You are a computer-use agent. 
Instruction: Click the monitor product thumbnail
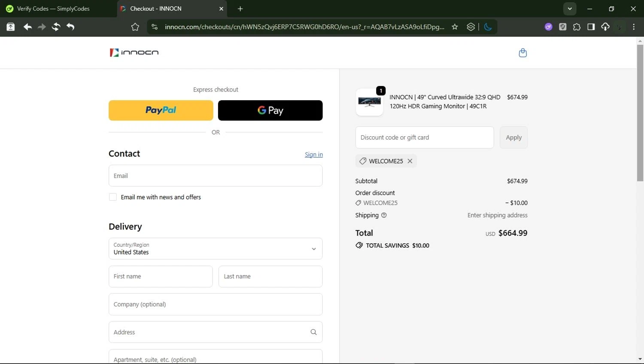(370, 102)
